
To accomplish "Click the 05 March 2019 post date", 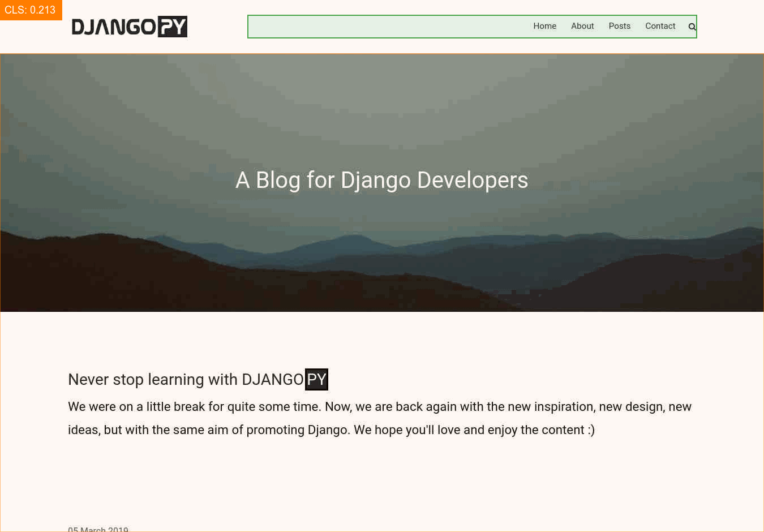I will (98, 529).
